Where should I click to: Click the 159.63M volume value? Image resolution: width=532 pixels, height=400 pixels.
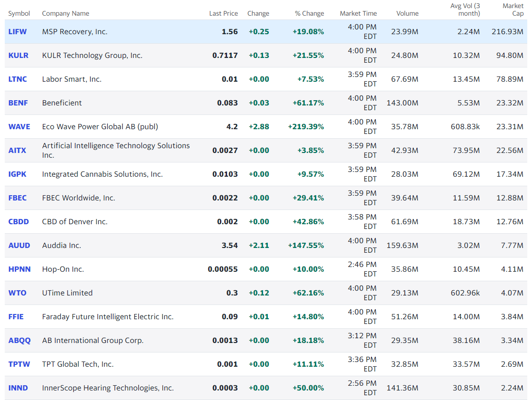click(x=402, y=245)
